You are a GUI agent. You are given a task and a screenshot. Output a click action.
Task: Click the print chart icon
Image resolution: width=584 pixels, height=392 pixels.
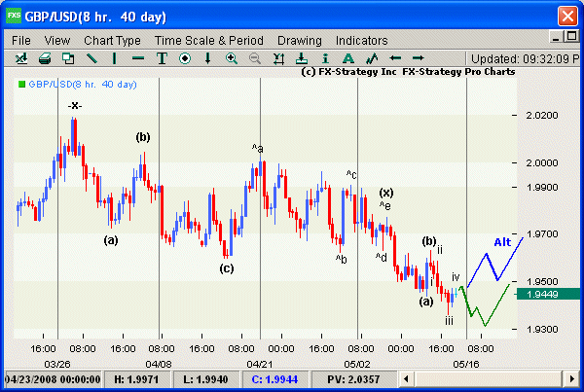click(x=45, y=58)
